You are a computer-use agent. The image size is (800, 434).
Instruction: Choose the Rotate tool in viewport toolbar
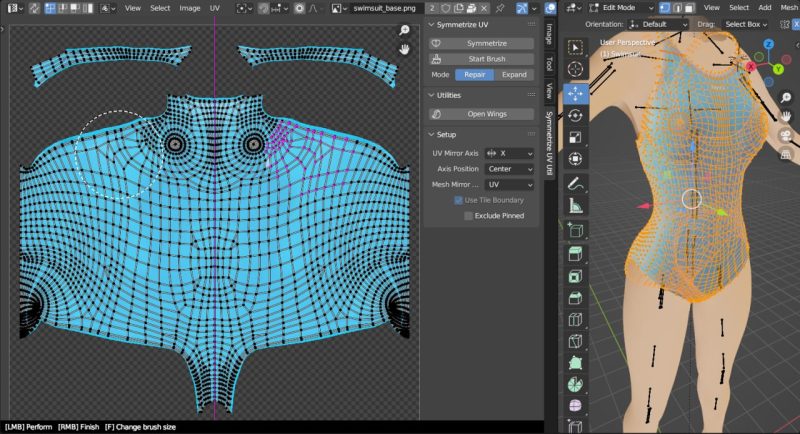[x=576, y=115]
